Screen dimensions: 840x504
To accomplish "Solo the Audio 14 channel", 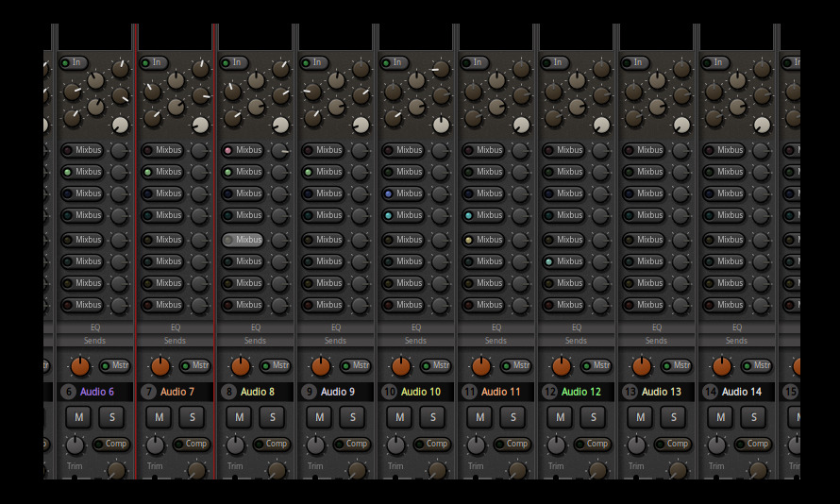I will [754, 417].
